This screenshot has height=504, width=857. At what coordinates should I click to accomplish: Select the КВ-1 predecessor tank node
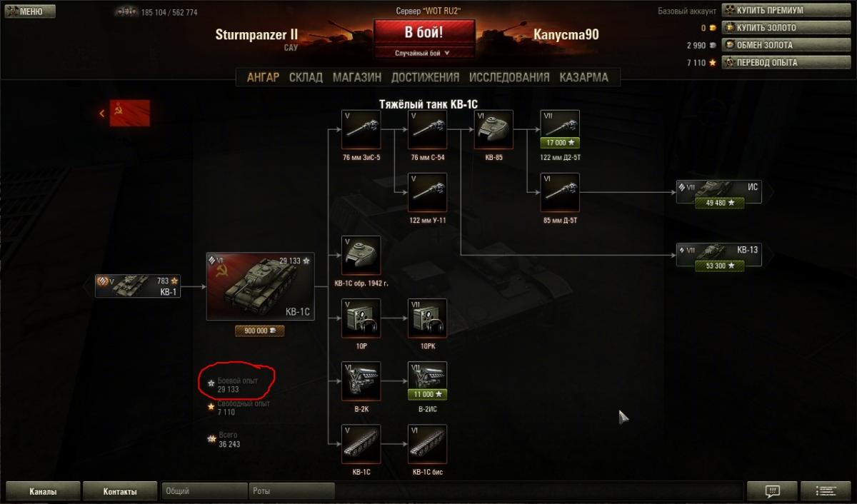point(138,286)
